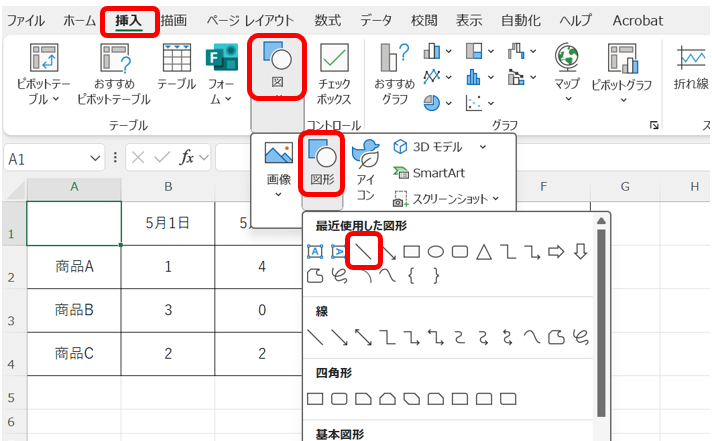
Task: Open the waterfall chart dropdown
Action: (522, 51)
